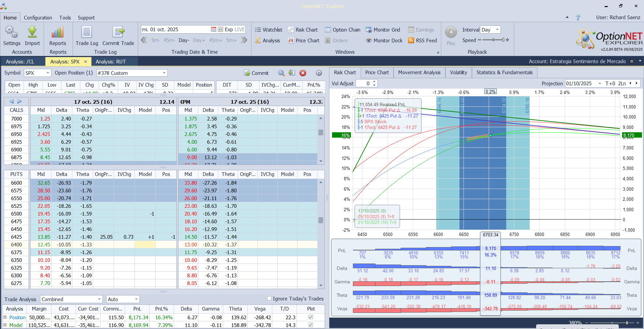Open the Movement Analysis tab
The image size is (644, 329).
(419, 73)
